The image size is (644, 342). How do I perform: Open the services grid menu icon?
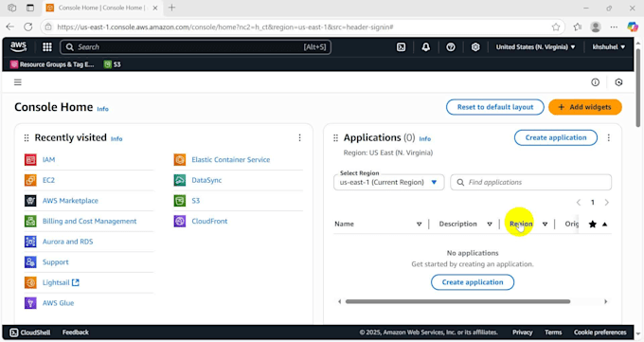point(47,46)
